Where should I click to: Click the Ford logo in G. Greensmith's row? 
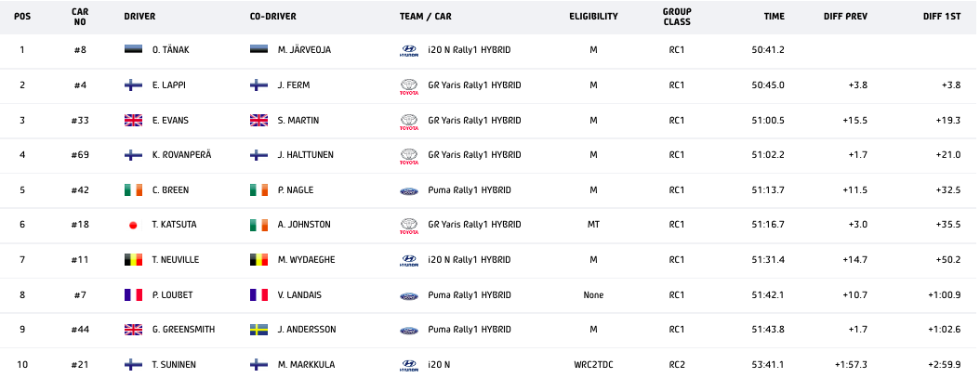coord(408,330)
